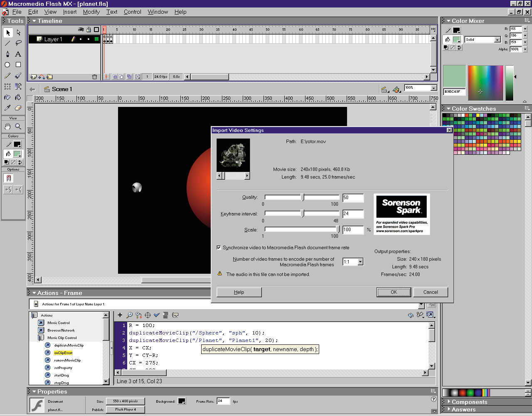Select the Ink Bottle tool

coord(7,97)
